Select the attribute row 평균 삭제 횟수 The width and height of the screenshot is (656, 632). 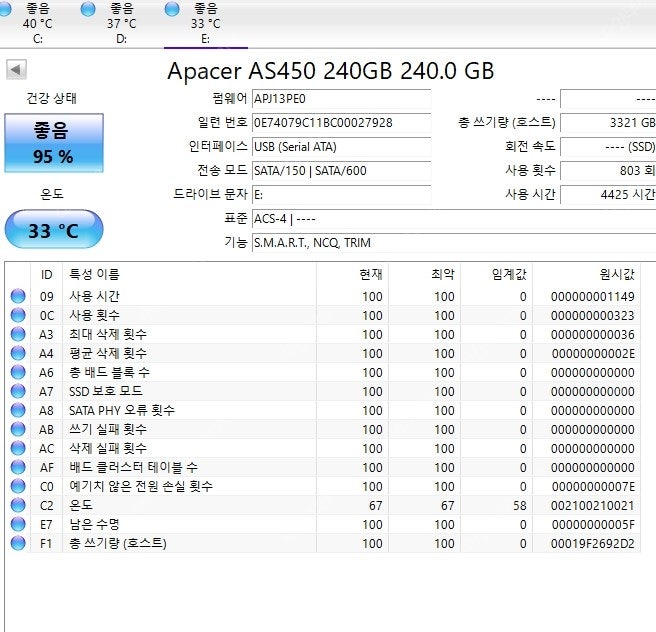tap(323, 353)
